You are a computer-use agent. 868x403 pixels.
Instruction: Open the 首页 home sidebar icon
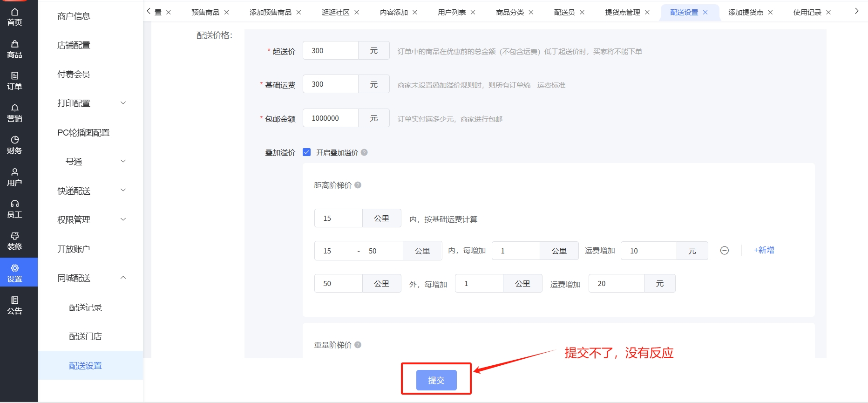coord(14,17)
